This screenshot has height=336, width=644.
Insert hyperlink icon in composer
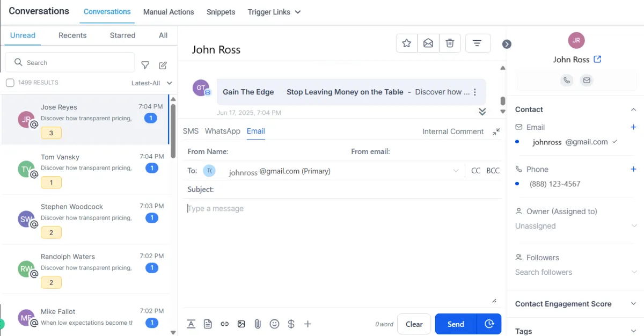(x=224, y=324)
